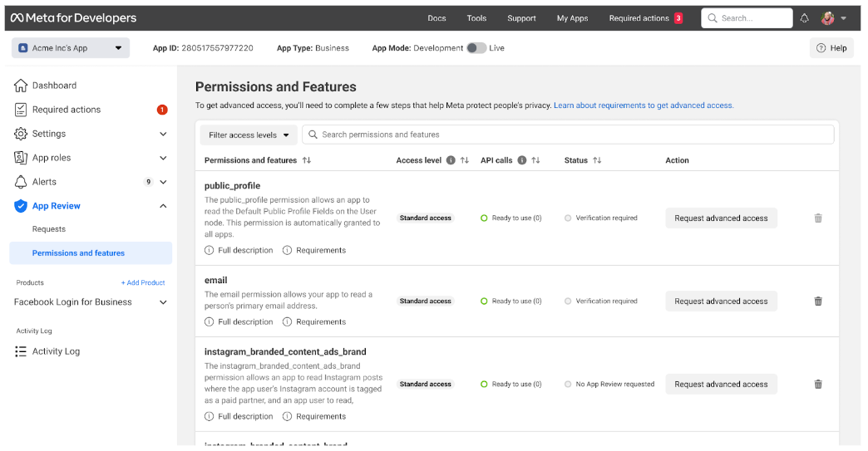
Task: Click the Help button
Action: pyautogui.click(x=831, y=48)
